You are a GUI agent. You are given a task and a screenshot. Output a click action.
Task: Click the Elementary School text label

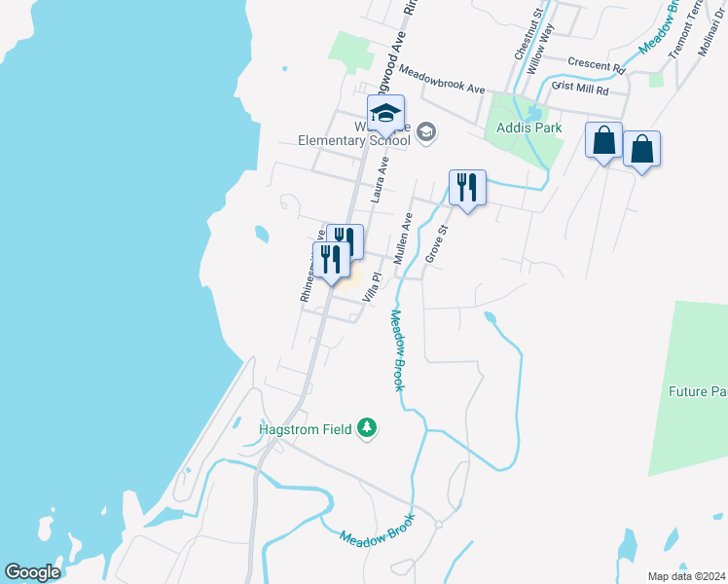(354, 141)
